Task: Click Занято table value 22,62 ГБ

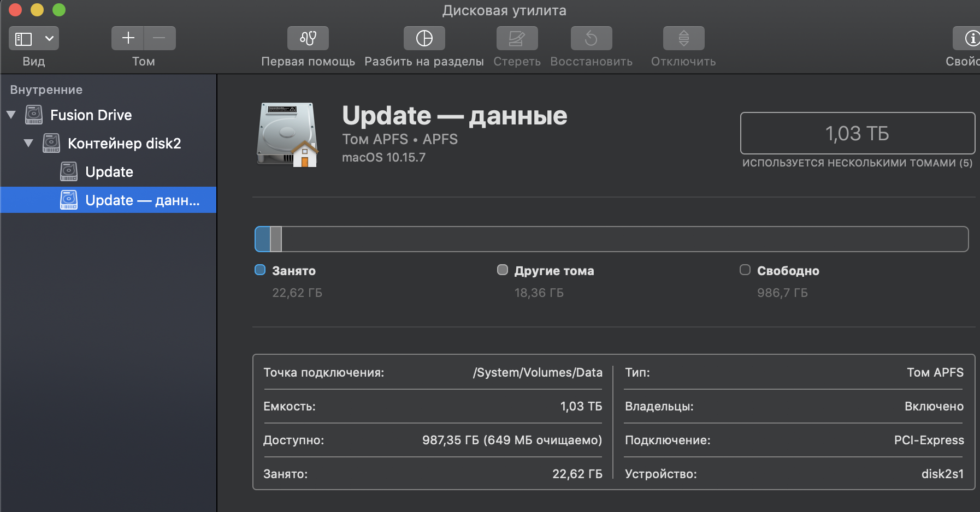Action: click(577, 474)
